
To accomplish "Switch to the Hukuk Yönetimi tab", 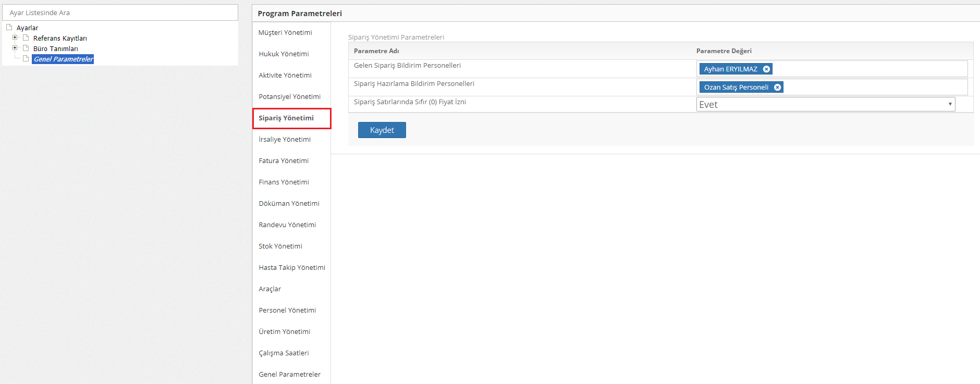I will click(284, 54).
